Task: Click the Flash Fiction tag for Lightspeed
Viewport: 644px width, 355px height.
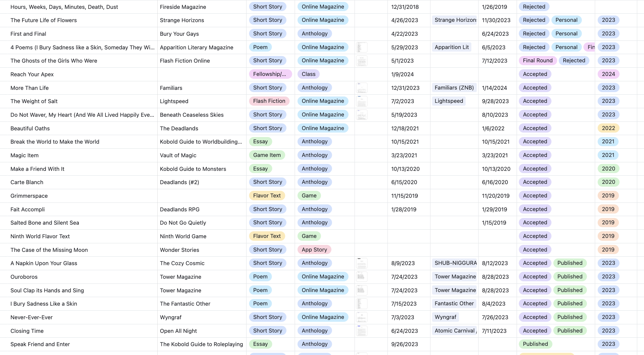Action: [269, 101]
